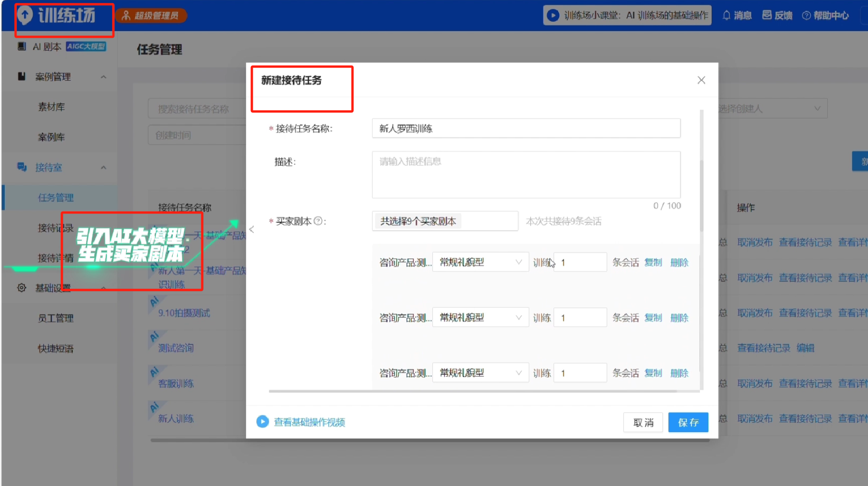Open the 共选择9个买家剧本 selector
The height and width of the screenshot is (486, 868).
445,221
